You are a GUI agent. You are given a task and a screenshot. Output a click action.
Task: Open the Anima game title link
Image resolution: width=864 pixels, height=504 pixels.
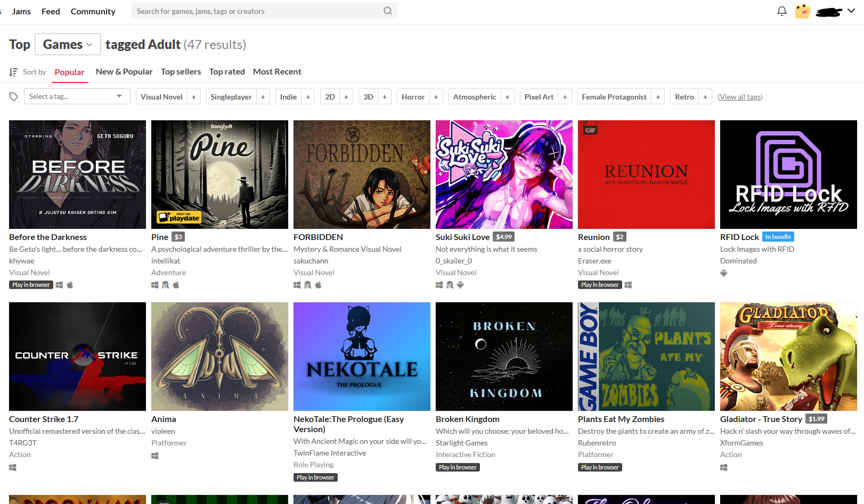coord(164,419)
